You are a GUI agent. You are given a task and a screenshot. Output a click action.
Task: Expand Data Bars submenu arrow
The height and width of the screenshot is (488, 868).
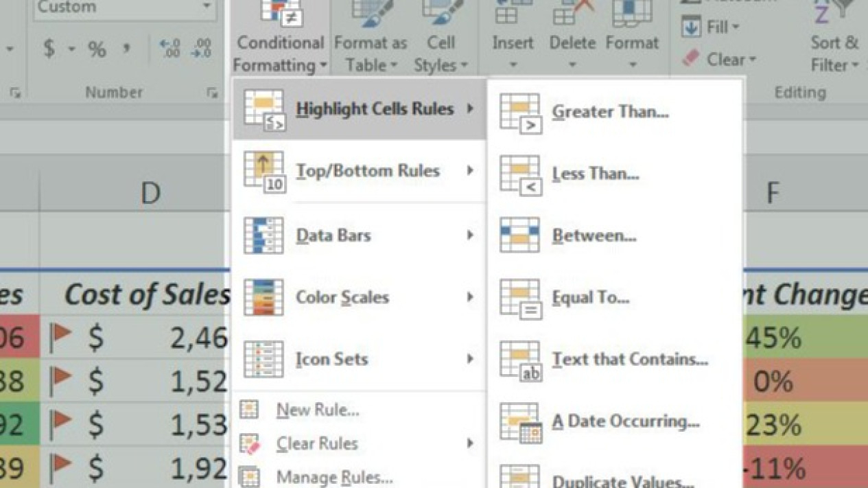[470, 235]
